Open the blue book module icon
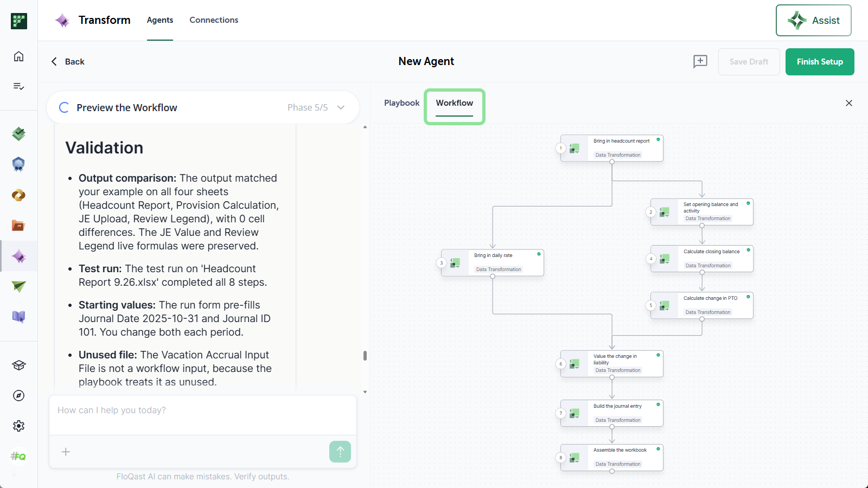The width and height of the screenshot is (868, 488). pos(19,317)
